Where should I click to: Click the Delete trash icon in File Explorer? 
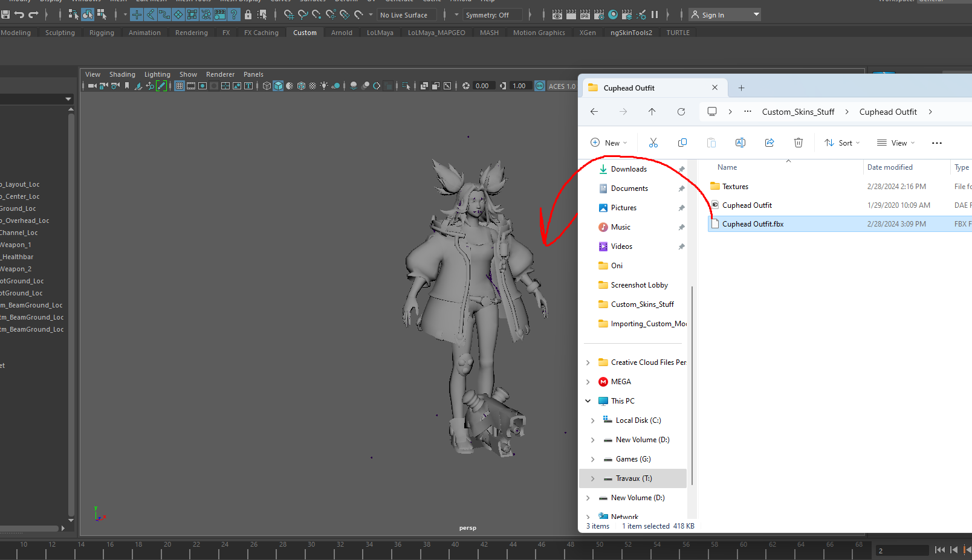tap(799, 143)
